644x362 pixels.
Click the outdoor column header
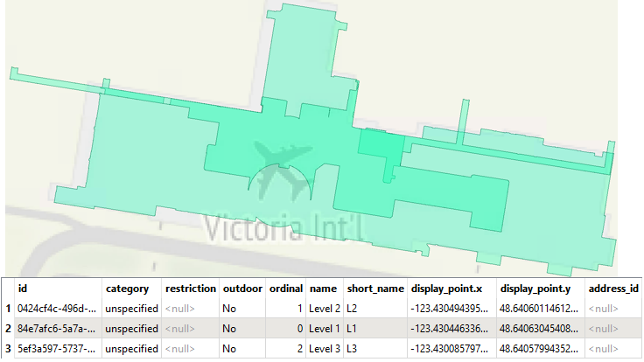[x=242, y=289]
